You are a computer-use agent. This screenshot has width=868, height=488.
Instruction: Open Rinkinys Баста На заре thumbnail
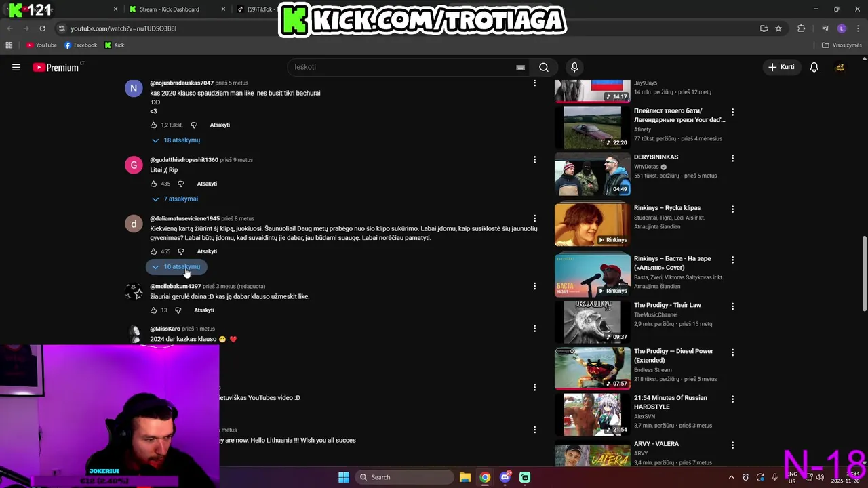pos(593,276)
